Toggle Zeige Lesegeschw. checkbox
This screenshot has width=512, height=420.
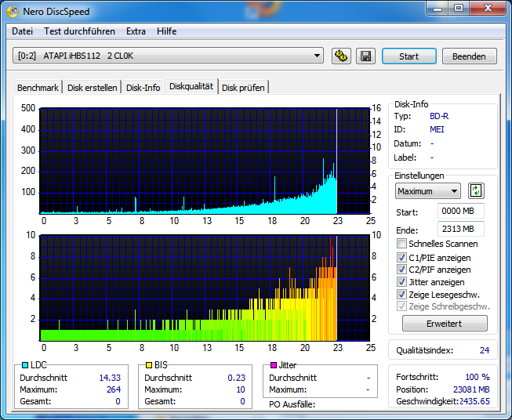401,295
